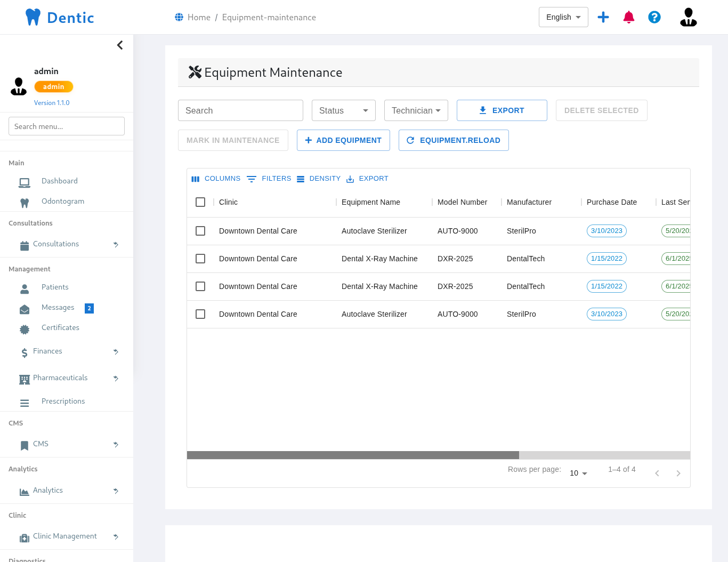Open the Status filter dropdown
The height and width of the screenshot is (562, 728).
click(343, 110)
